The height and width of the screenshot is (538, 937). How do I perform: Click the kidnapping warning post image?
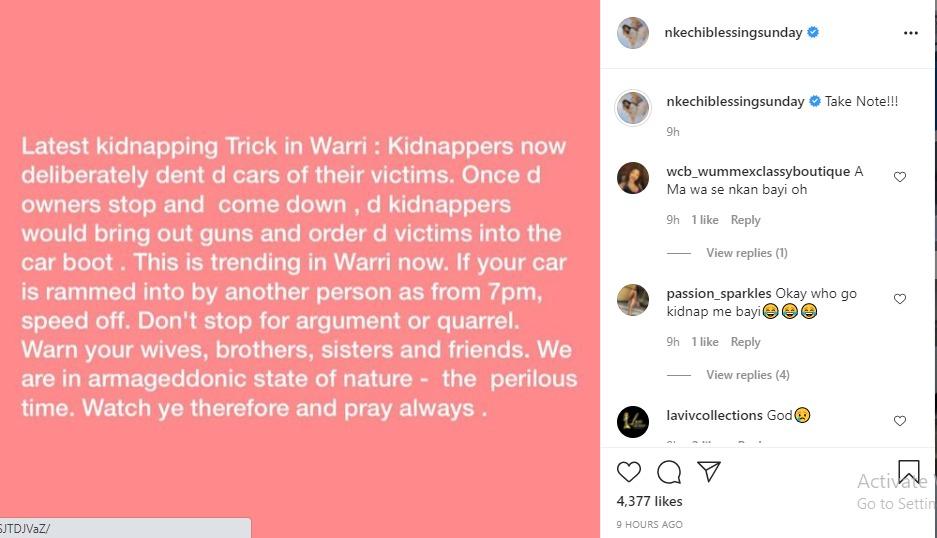pos(299,269)
